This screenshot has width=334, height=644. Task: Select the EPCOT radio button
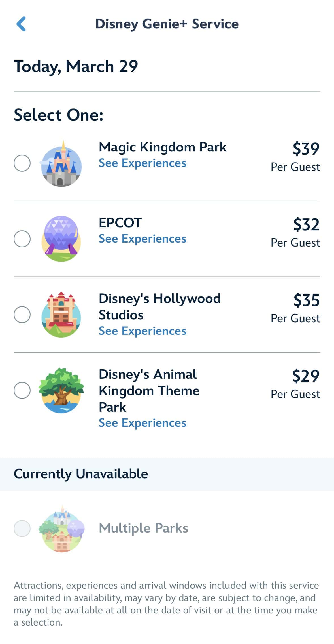tap(22, 239)
